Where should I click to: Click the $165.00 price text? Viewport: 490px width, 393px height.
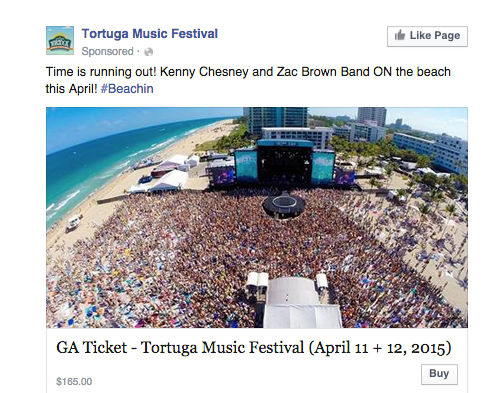coord(74,381)
